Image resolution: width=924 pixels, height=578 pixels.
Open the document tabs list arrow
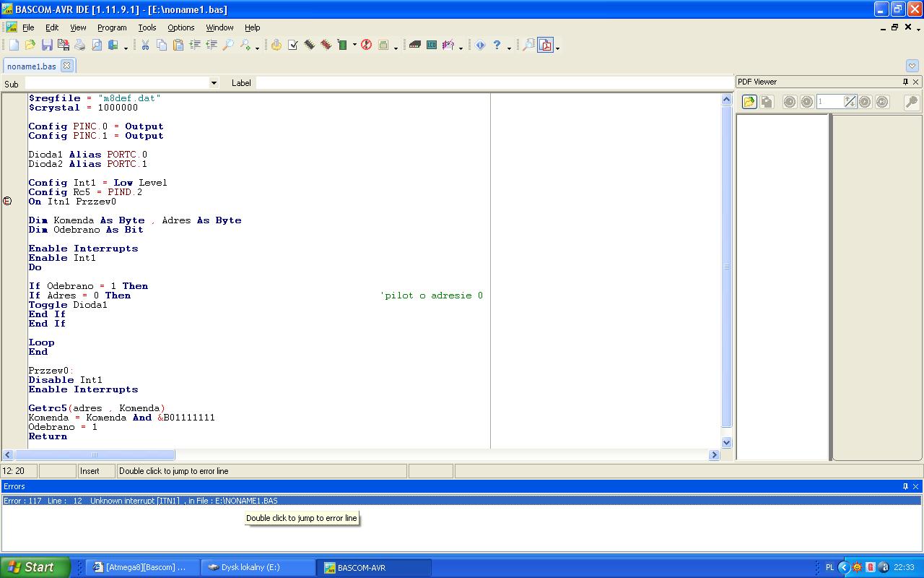[x=912, y=66]
